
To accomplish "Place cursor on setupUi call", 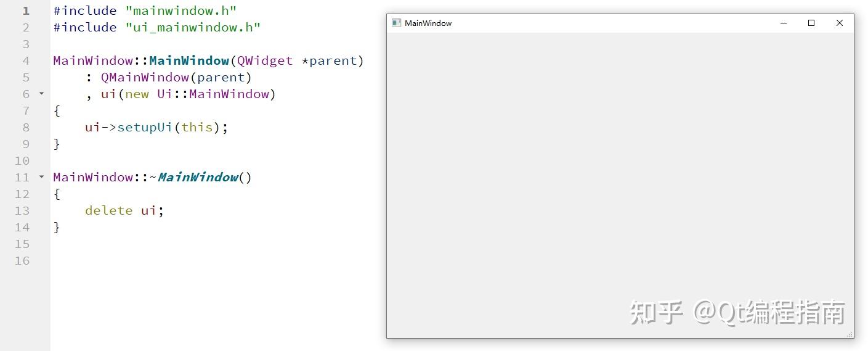I will point(145,127).
